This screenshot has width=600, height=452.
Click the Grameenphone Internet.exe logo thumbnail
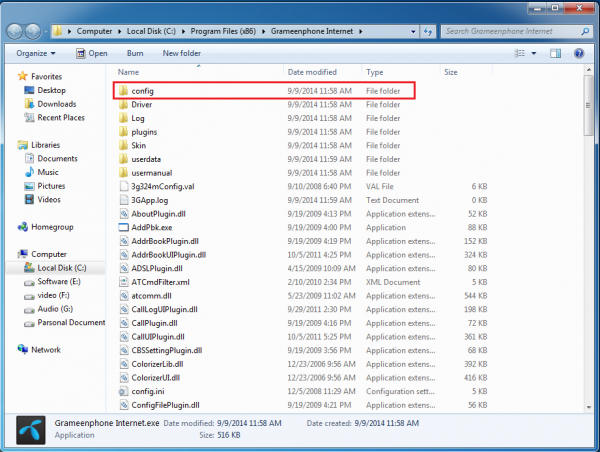(31, 430)
